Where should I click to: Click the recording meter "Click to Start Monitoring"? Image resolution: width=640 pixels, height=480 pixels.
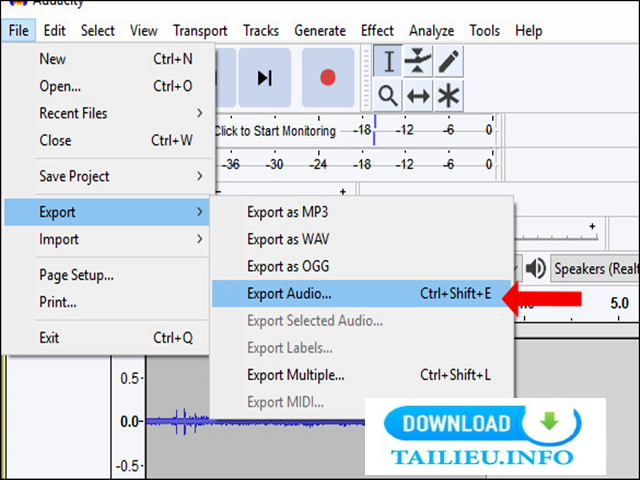click(x=275, y=131)
